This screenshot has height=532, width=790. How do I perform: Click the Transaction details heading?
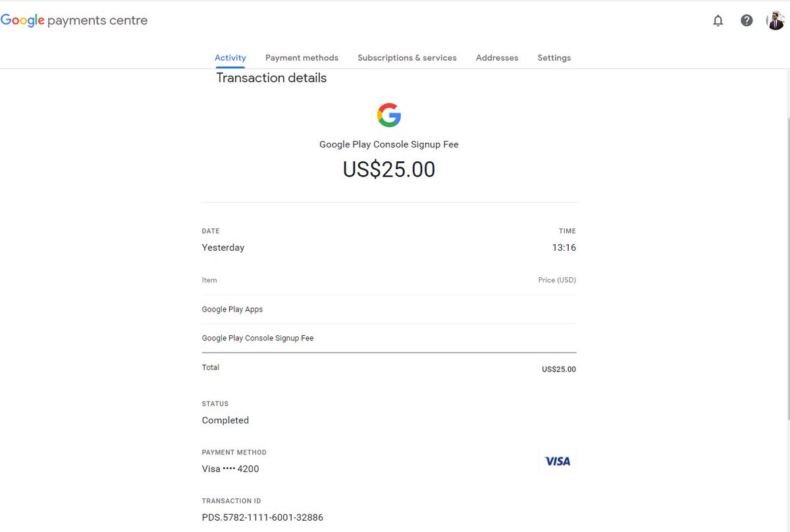pyautogui.click(x=271, y=78)
